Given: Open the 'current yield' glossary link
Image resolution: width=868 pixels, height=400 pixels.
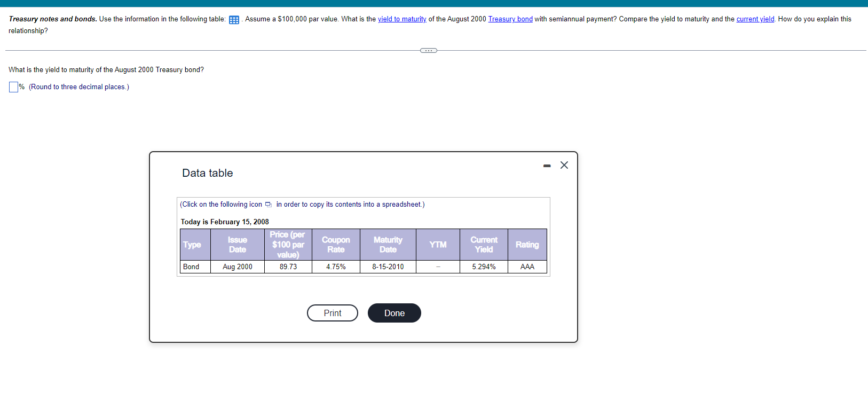Looking at the screenshot, I should point(755,19).
